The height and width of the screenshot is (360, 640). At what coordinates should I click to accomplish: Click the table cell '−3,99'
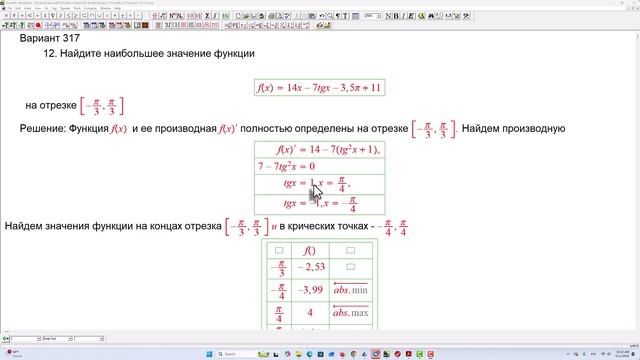(310, 290)
